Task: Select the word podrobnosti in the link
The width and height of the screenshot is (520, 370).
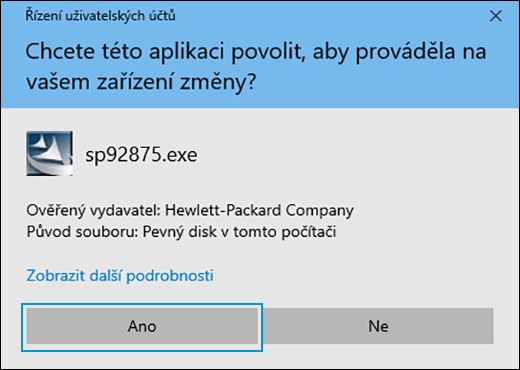Action: (x=170, y=276)
